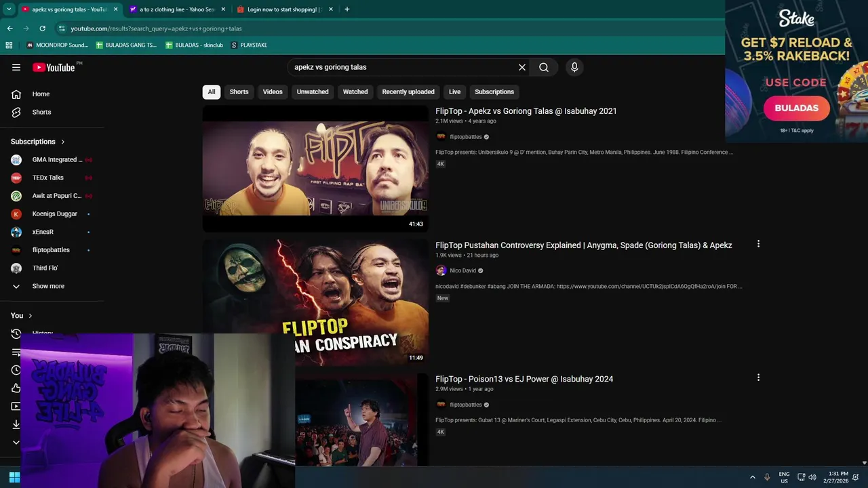Open browser tab search dropdown
868x488 pixels.
(9, 9)
